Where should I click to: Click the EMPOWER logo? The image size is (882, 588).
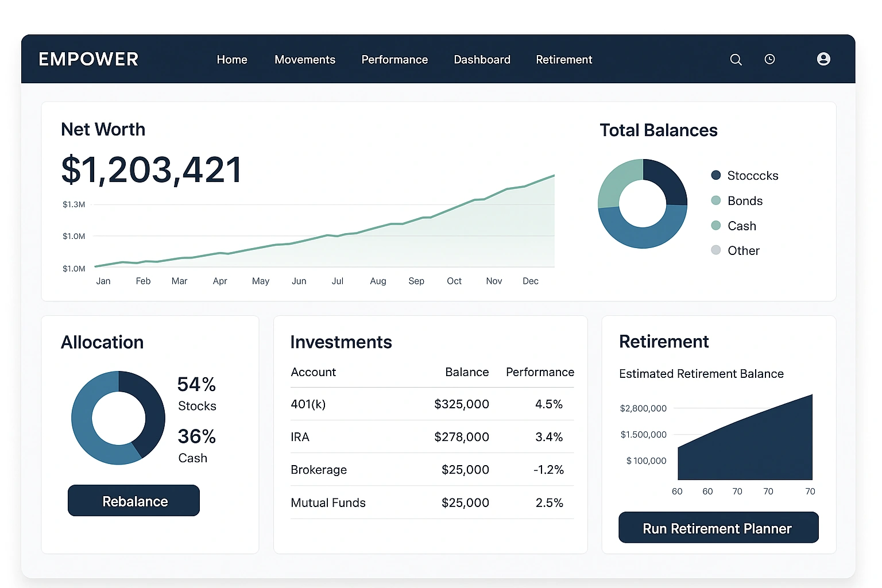[88, 59]
